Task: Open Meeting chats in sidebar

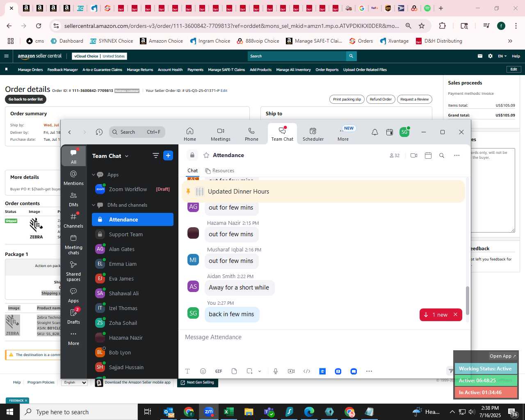Action: pos(73,244)
